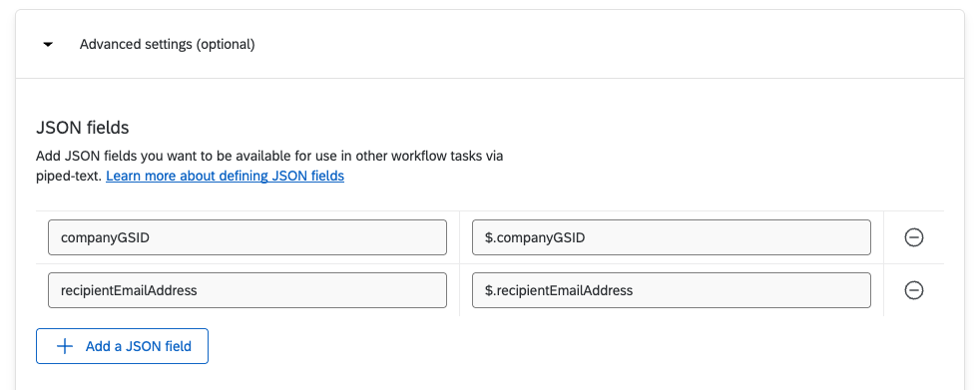Collapse the Advanced settings section arrow
The height and width of the screenshot is (390, 980).
pos(48,45)
